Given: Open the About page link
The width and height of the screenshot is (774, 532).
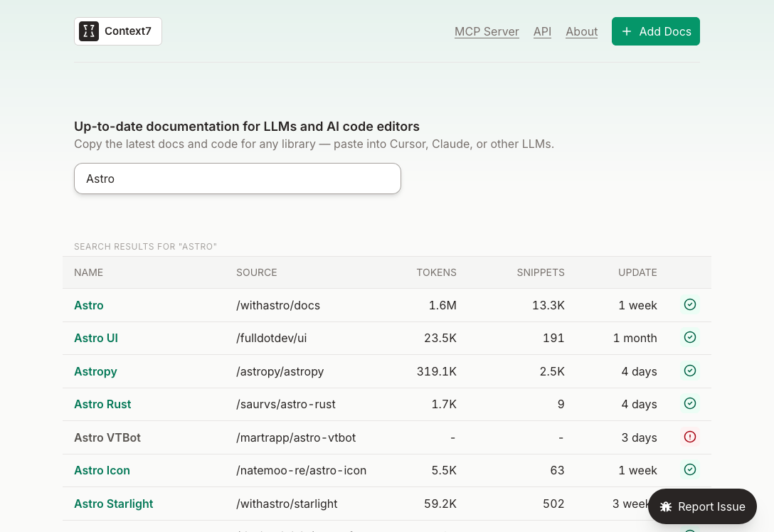Looking at the screenshot, I should (x=581, y=31).
